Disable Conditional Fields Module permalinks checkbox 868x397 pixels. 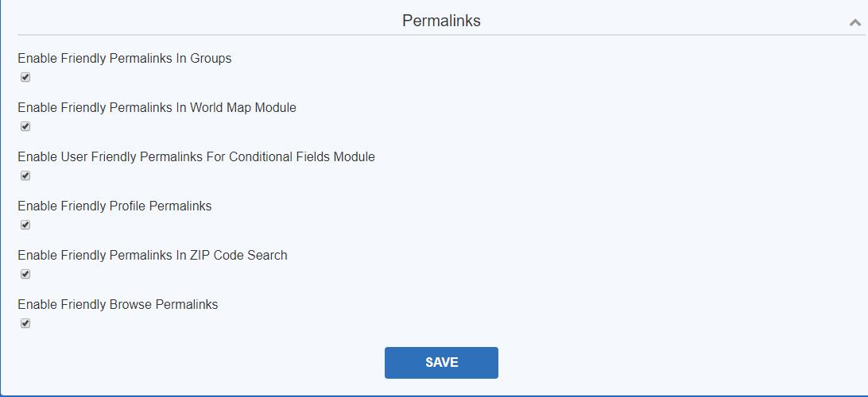(25, 175)
